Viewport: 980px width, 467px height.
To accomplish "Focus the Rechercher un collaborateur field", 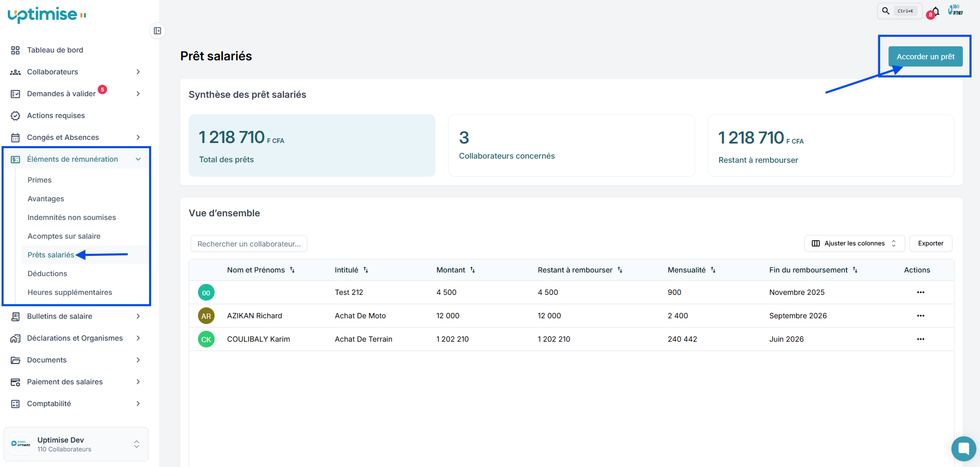I will click(x=249, y=244).
